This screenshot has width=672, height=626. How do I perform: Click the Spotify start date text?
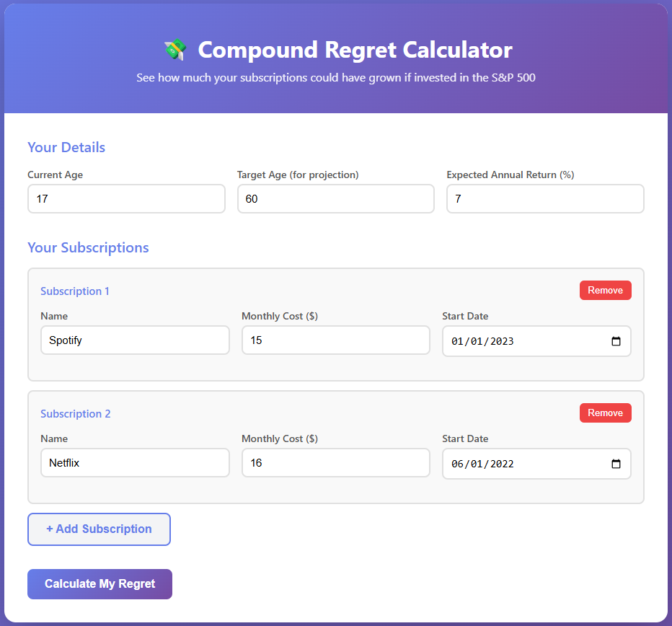click(x=482, y=341)
